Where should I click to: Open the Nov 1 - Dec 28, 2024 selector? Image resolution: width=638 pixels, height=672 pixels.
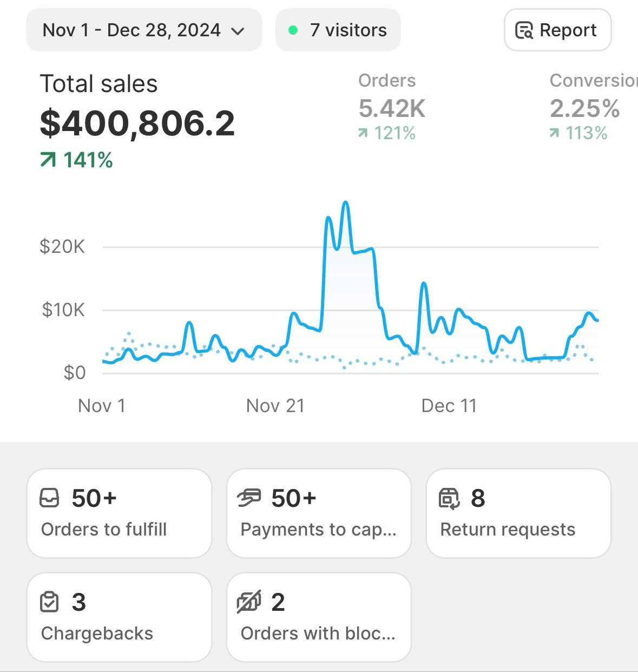144,30
